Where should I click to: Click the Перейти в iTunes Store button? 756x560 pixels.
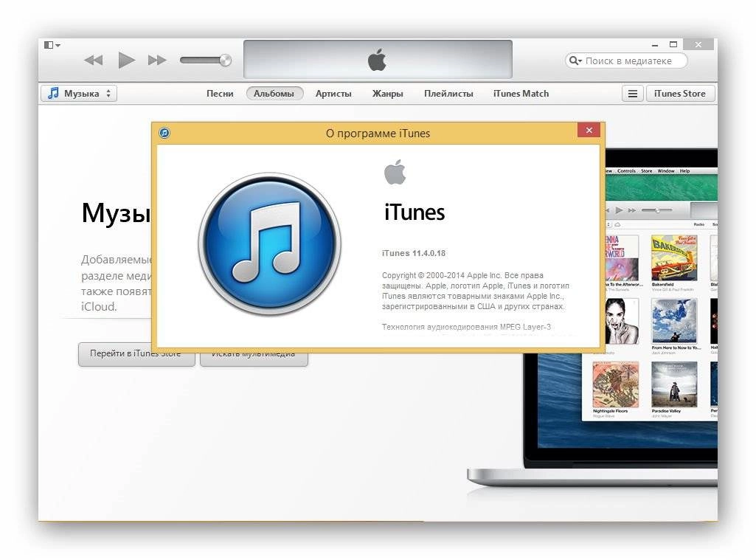coord(136,354)
